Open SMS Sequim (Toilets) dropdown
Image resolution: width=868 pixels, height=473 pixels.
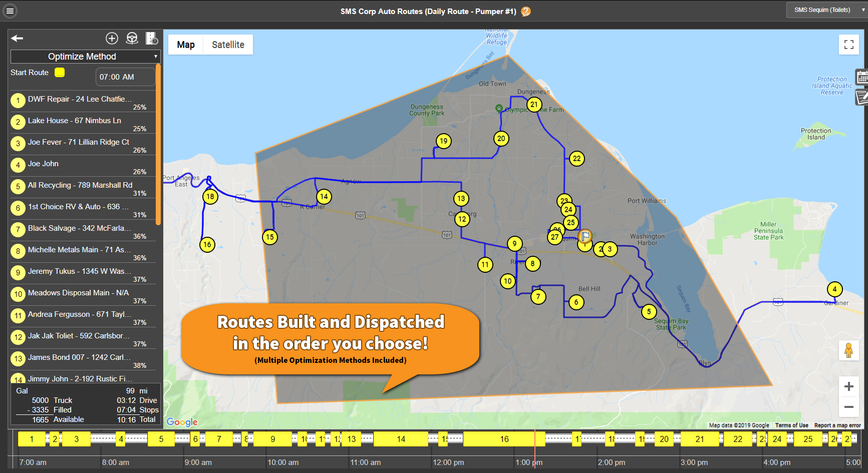click(826, 10)
